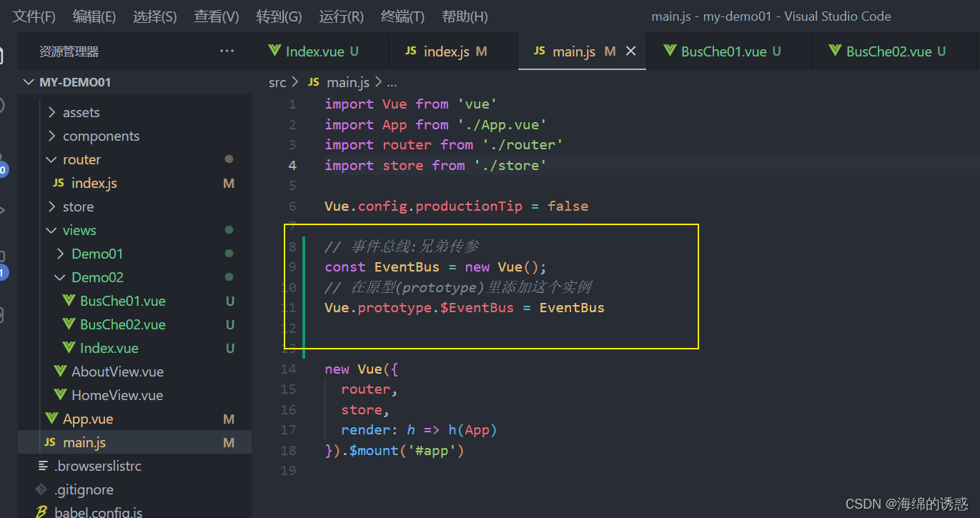Click the JS icon in the breadcrumb bar

point(314,82)
